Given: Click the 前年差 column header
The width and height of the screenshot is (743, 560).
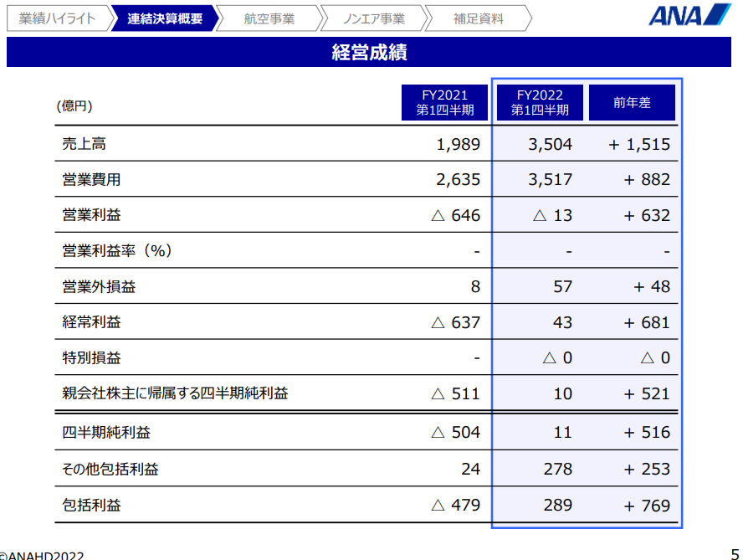Looking at the screenshot, I should coord(632,103).
